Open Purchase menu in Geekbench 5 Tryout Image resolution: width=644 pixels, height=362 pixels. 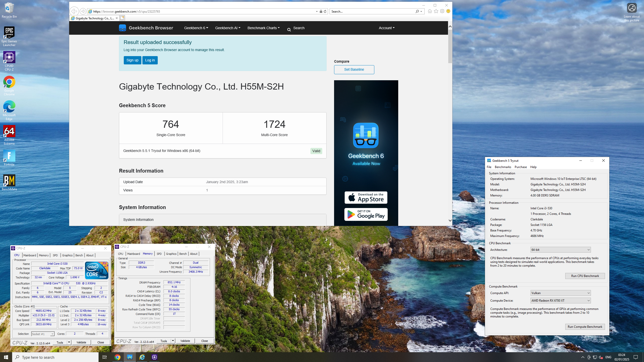tap(521, 167)
